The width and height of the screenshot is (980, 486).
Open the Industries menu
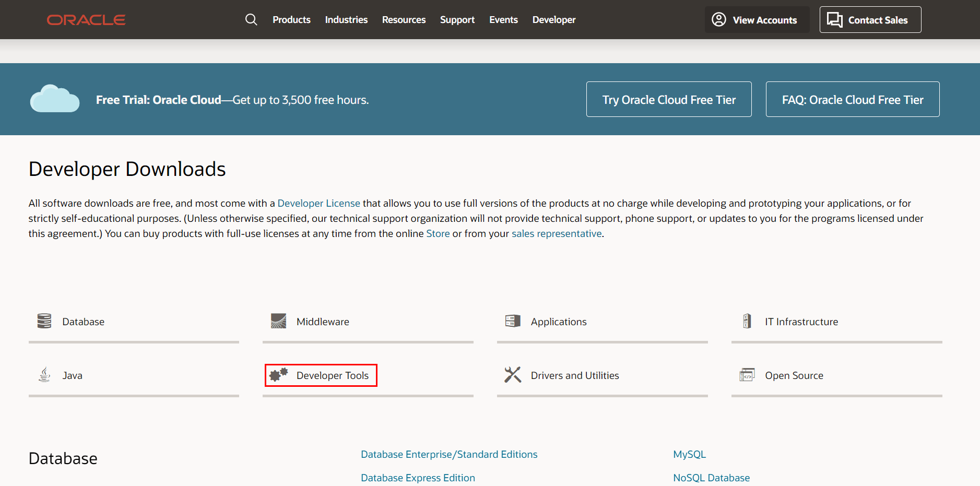[346, 20]
